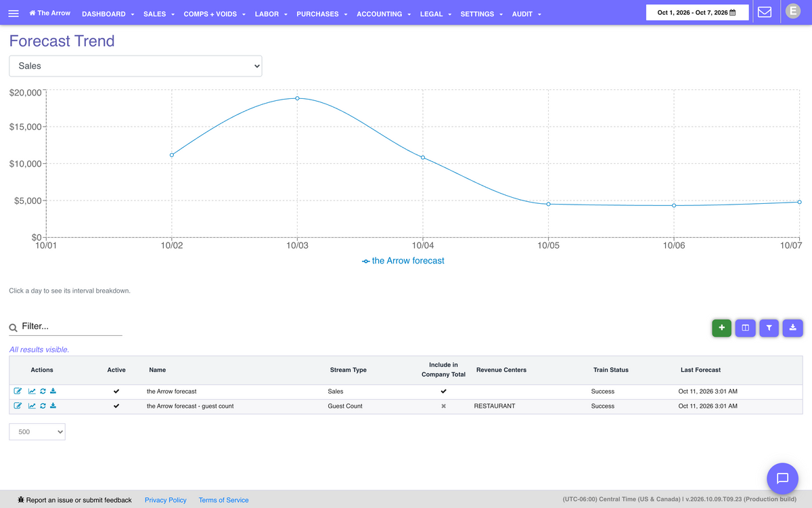Click 'the Arrow forecast - guest count' name
This screenshot has height=508, width=812.
(x=190, y=406)
